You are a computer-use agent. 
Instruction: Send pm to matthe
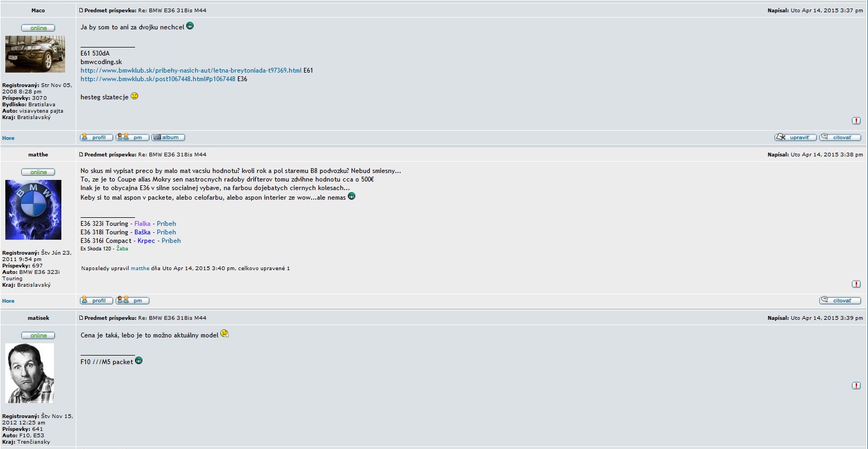click(132, 301)
